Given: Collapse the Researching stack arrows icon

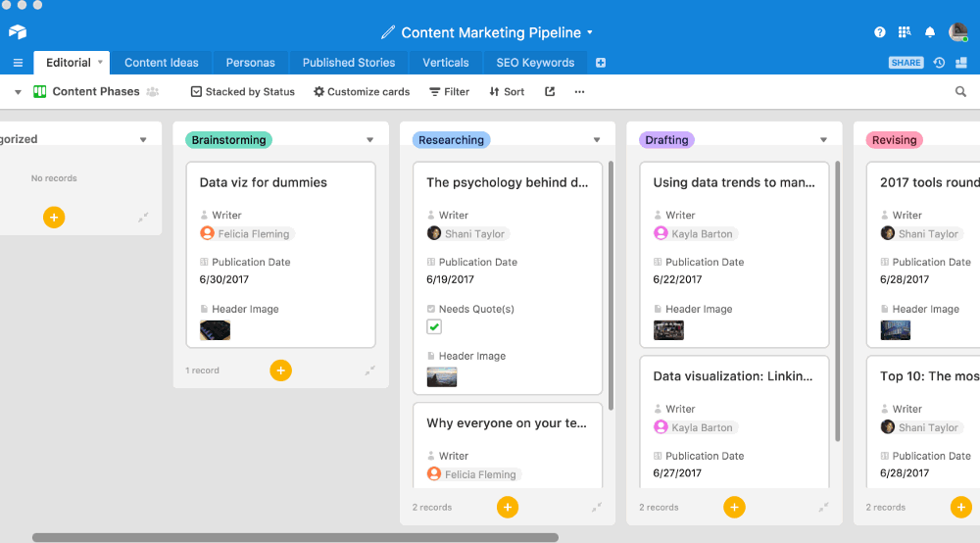Looking at the screenshot, I should [597, 508].
